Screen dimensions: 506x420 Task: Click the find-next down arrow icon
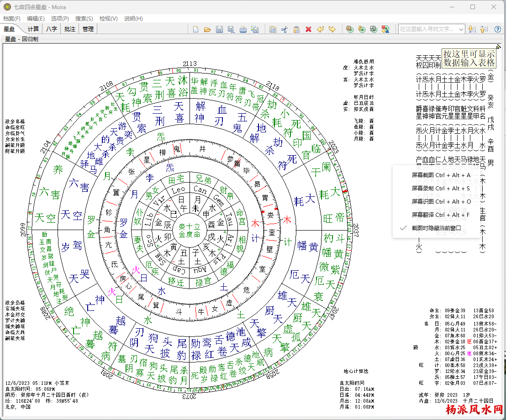[x=472, y=29]
